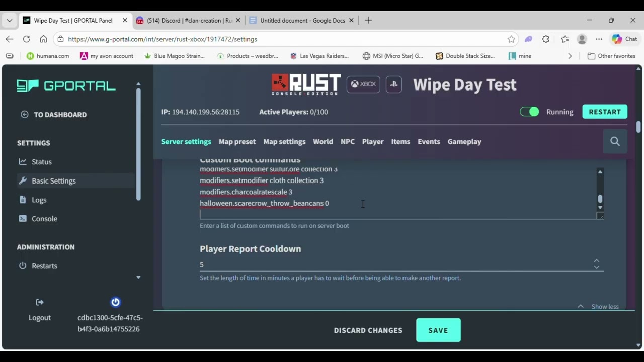Open Las Vegas Raiders bookmark
This screenshot has width=644, height=362.
coord(319,56)
